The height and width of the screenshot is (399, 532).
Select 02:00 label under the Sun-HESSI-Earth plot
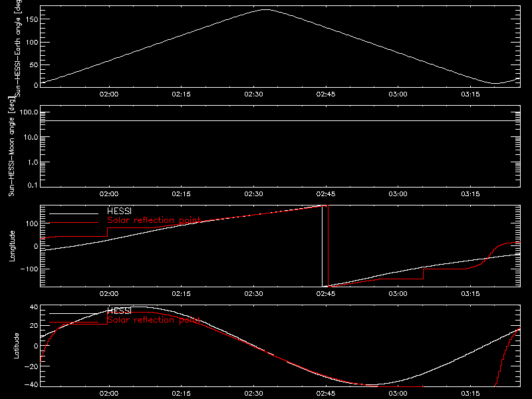[x=109, y=94]
